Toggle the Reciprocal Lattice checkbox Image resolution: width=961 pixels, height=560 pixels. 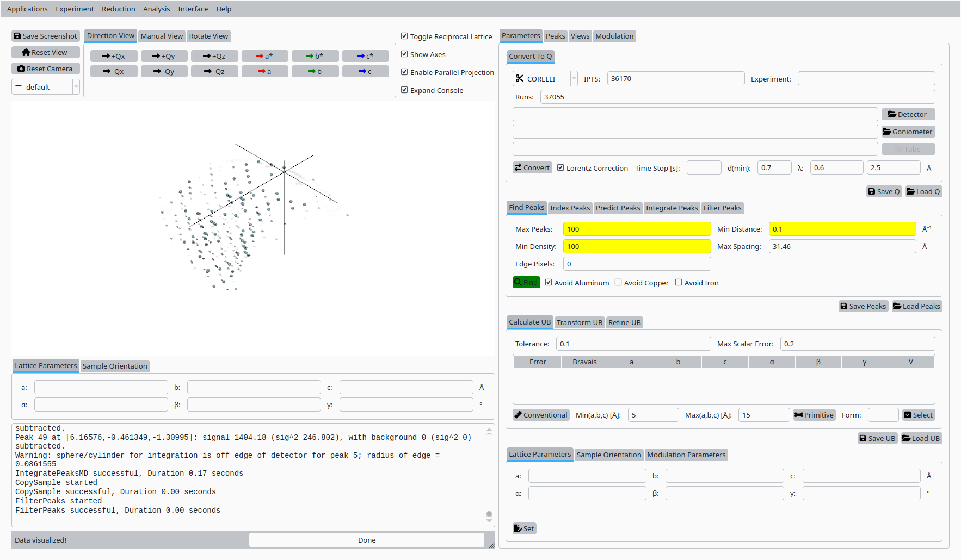pos(404,36)
